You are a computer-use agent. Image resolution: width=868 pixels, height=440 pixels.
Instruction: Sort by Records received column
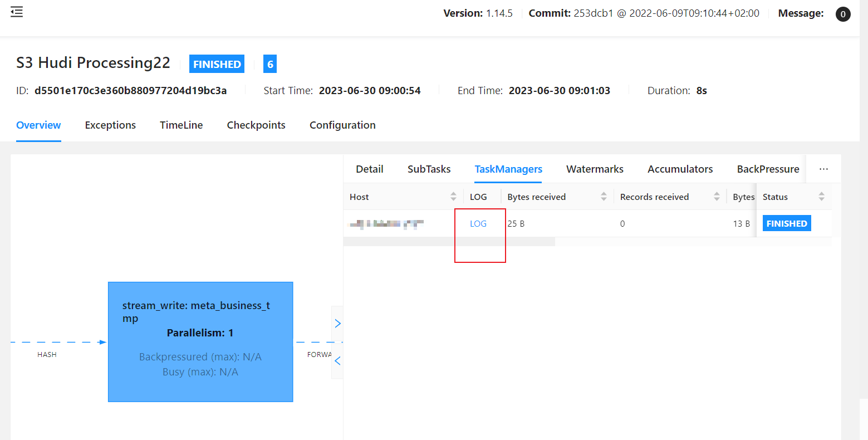(717, 197)
